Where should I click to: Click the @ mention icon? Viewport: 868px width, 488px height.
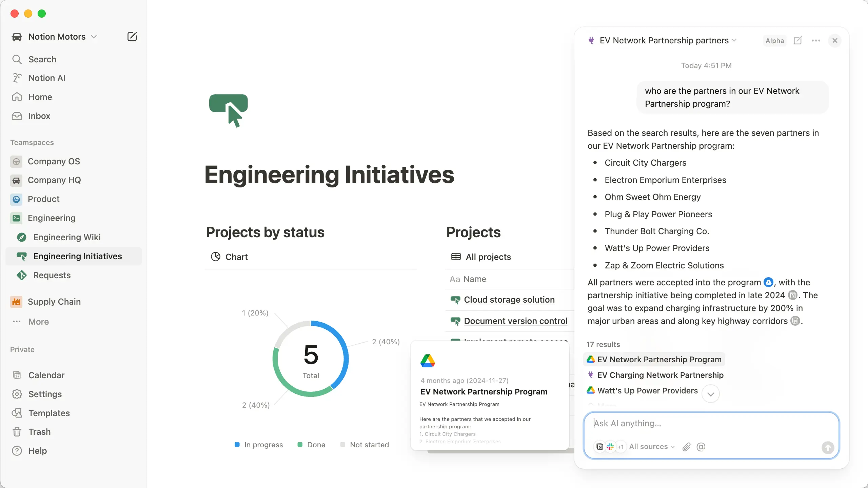tap(701, 447)
